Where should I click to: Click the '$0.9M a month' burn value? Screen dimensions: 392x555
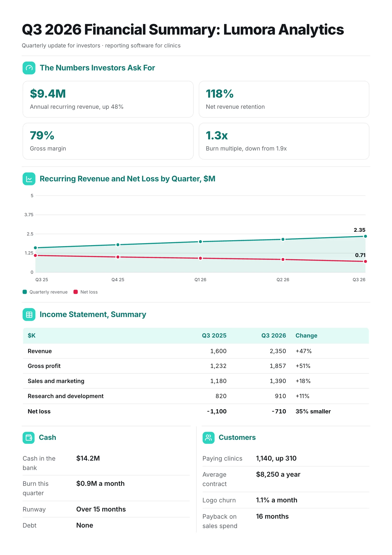click(100, 484)
